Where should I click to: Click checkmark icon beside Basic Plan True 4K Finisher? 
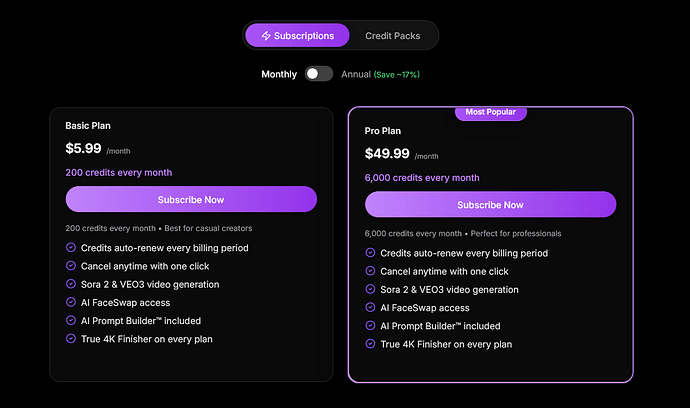(x=71, y=339)
